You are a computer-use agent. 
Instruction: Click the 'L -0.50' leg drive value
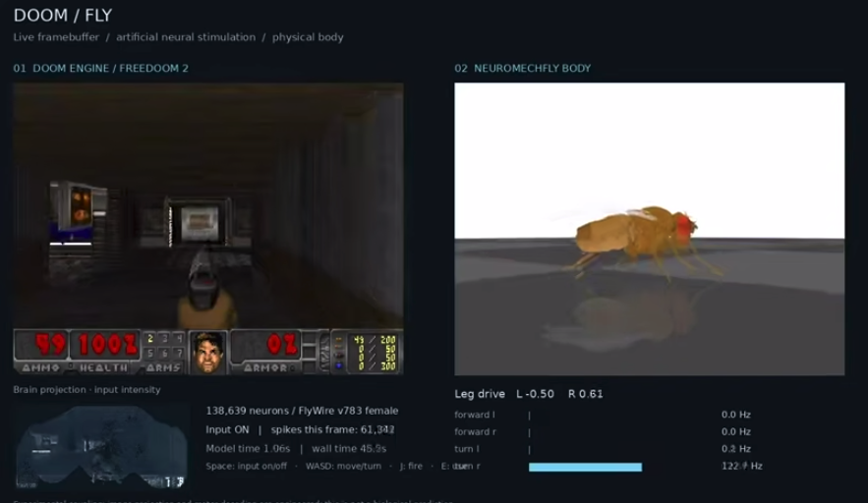tap(535, 394)
